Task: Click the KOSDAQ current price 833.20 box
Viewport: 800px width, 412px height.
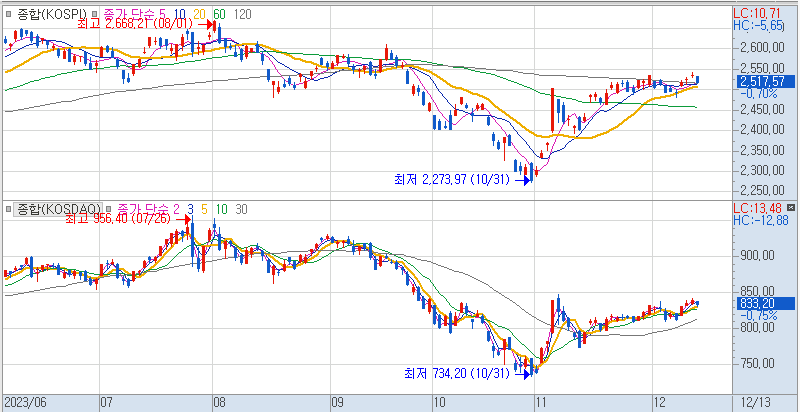Action: (x=766, y=303)
